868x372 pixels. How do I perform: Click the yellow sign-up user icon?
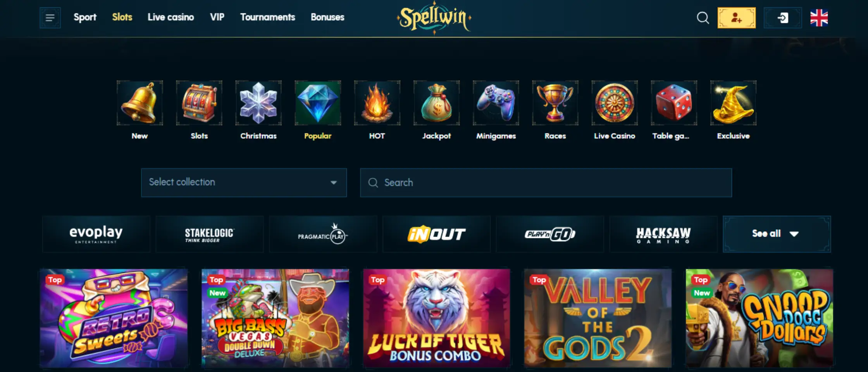tap(736, 18)
